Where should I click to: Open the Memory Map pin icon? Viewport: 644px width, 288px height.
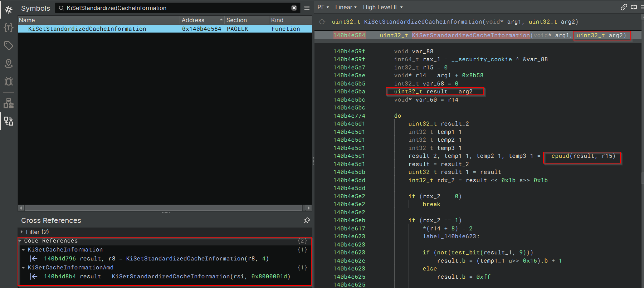pyautogui.click(x=9, y=63)
